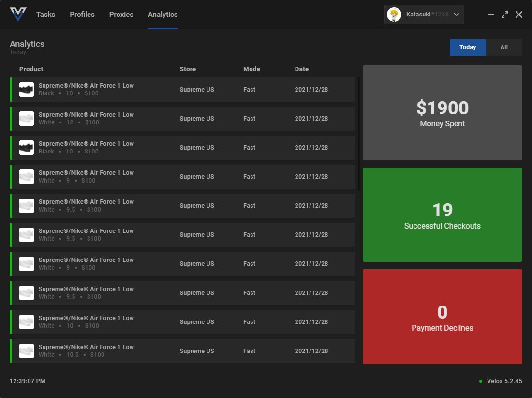Go to the Proxies tab
Image resolution: width=532 pixels, height=398 pixels.
tap(121, 14)
